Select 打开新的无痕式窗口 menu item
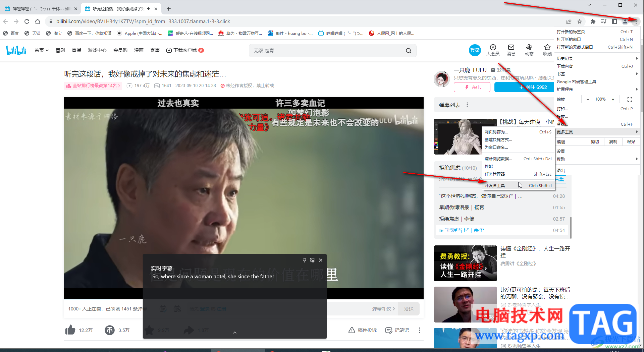 (x=597, y=47)
